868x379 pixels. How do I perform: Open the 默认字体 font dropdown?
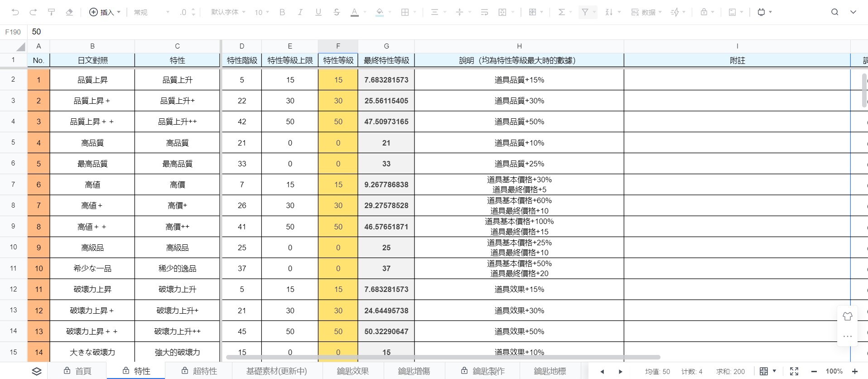[x=228, y=12]
